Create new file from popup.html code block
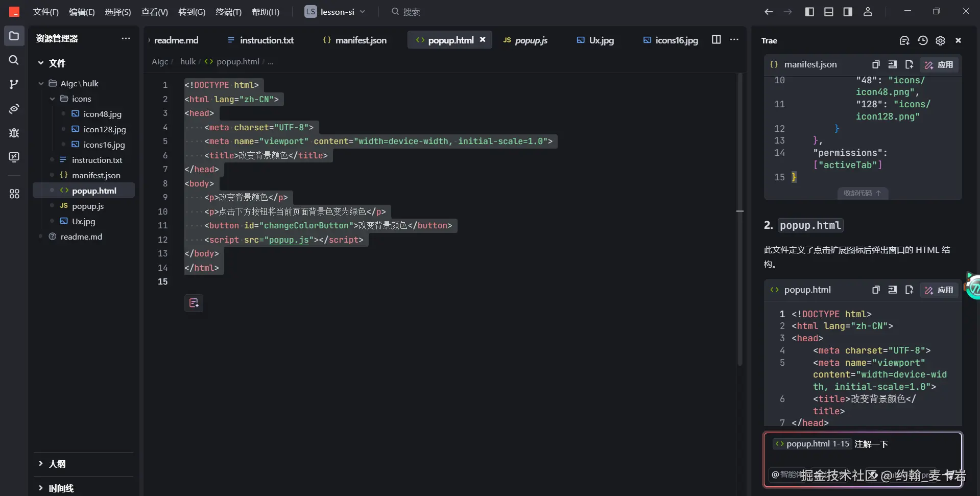The image size is (980, 496). click(909, 290)
